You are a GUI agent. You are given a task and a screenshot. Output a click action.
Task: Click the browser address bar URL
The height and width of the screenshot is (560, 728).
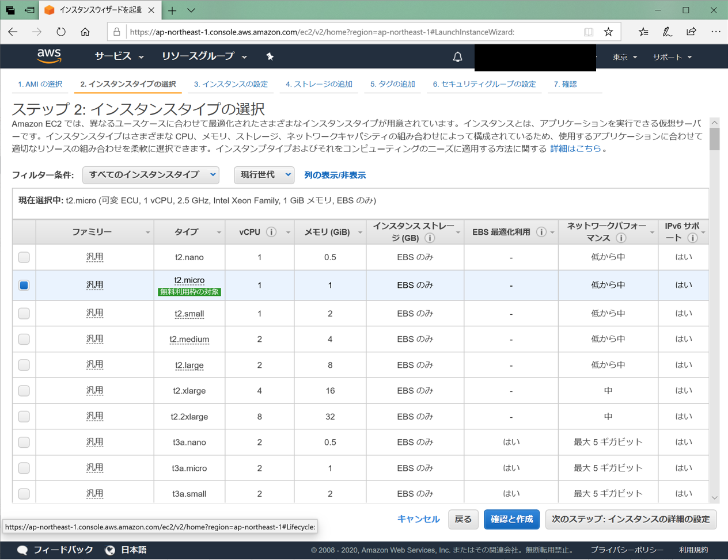pyautogui.click(x=322, y=32)
